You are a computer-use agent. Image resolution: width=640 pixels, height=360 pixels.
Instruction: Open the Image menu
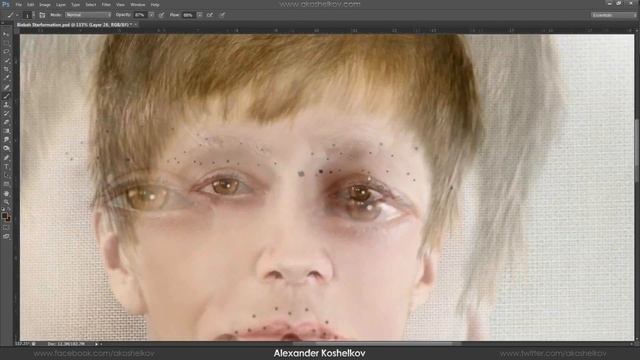click(44, 4)
